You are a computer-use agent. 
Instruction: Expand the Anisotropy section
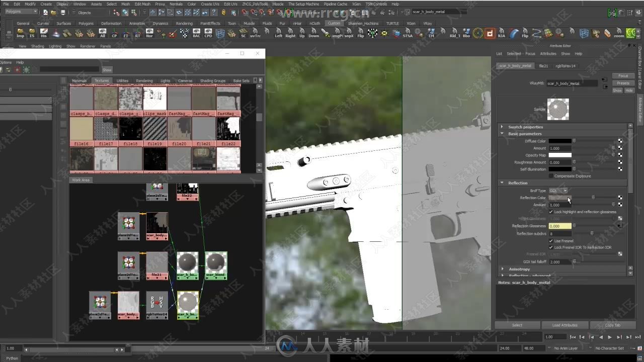coord(502,269)
